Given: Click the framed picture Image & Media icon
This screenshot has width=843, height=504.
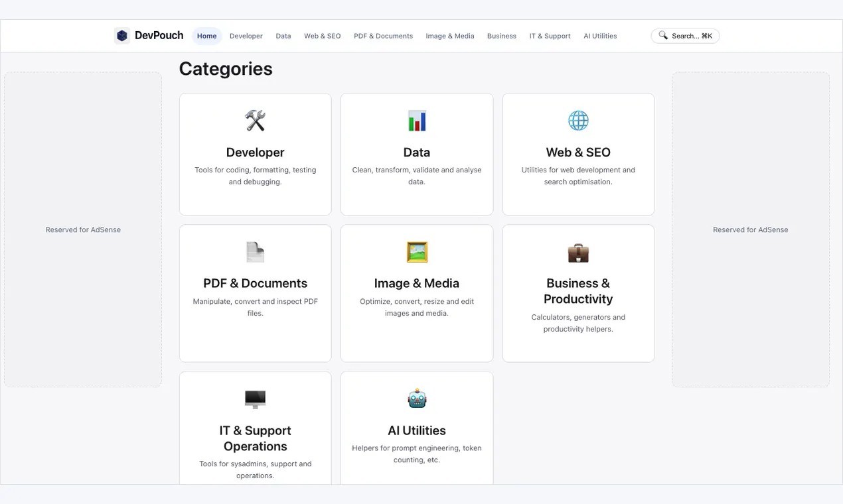Looking at the screenshot, I should click(417, 252).
